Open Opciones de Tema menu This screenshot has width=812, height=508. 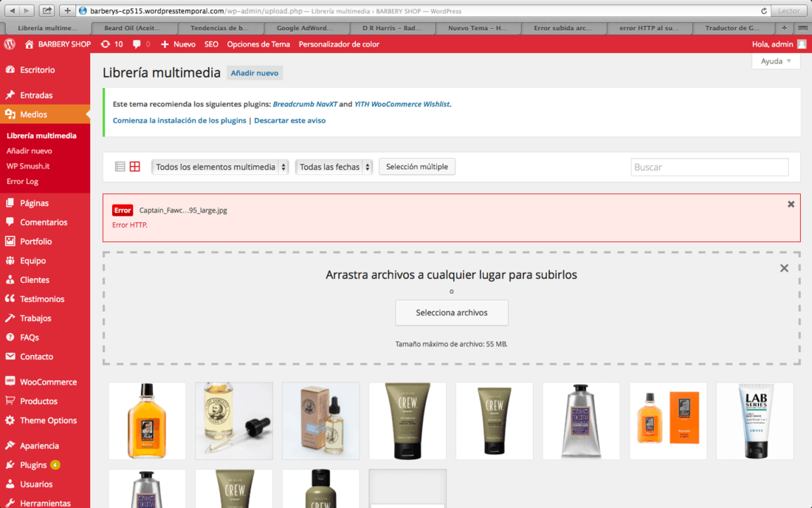pyautogui.click(x=258, y=44)
